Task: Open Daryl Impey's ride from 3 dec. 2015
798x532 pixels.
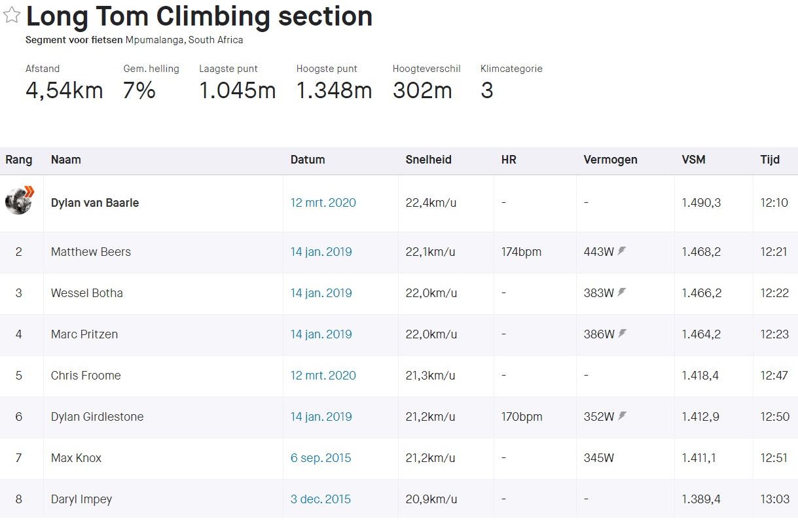Action: coord(320,499)
